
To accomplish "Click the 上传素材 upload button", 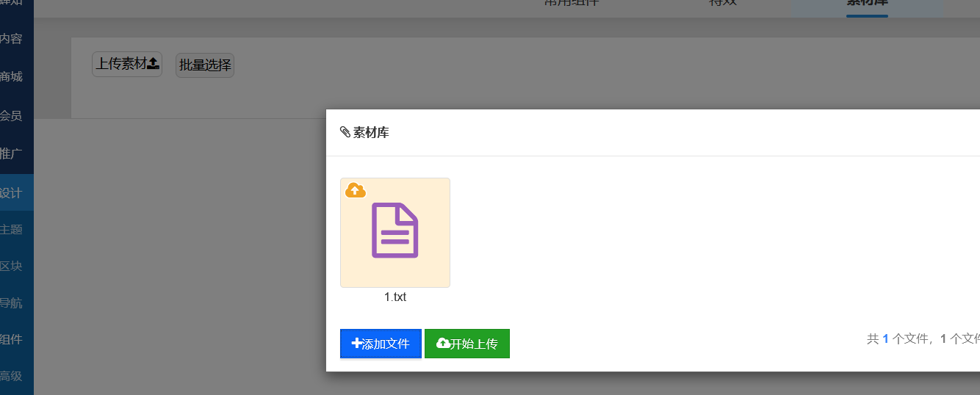I will (127, 65).
